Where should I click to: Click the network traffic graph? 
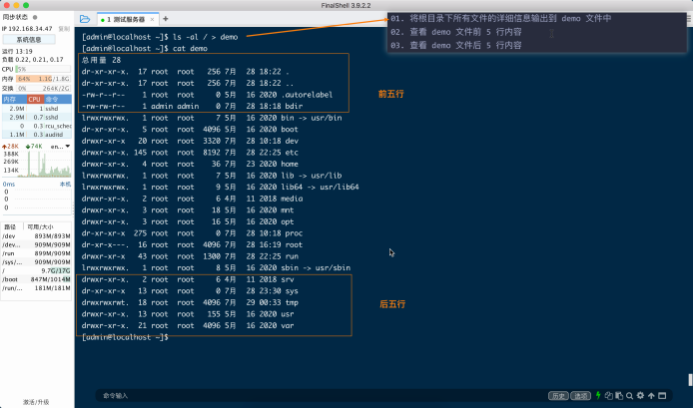tap(45, 164)
